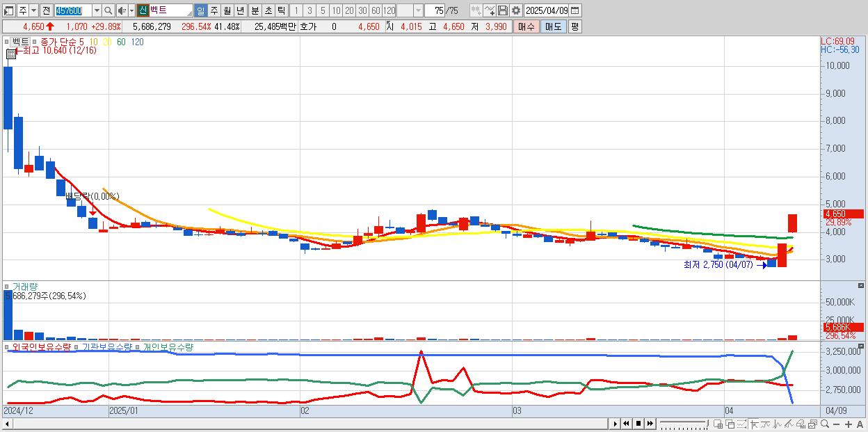Click the candlestick chart type icon
The height and width of the screenshot is (432, 868).
coord(476,10)
